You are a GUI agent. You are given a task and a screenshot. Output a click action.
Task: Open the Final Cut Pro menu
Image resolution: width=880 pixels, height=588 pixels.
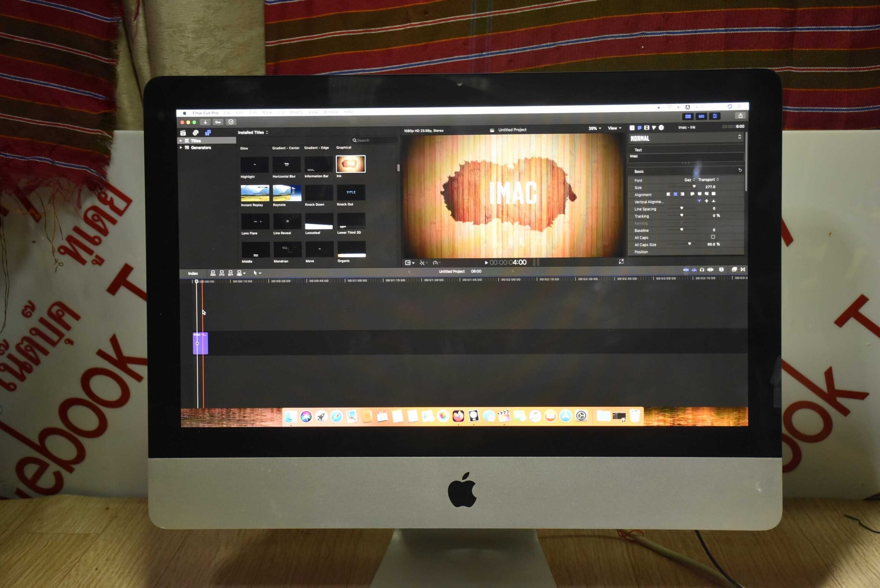pos(205,113)
